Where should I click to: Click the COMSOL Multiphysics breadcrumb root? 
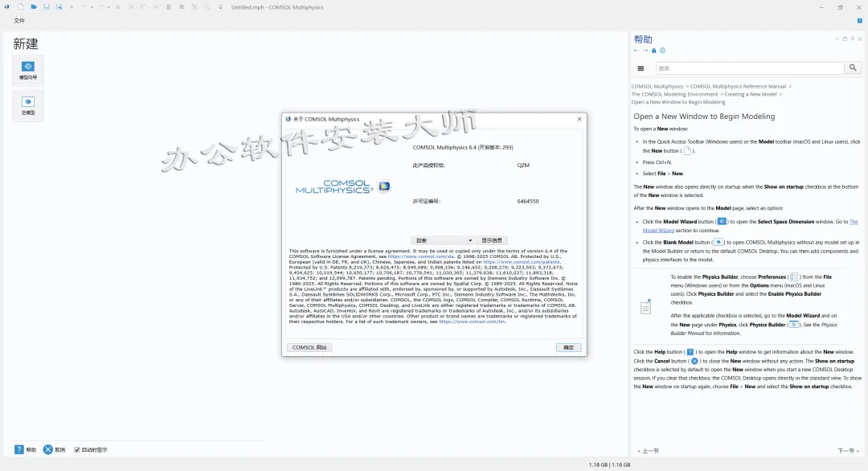[657, 86]
